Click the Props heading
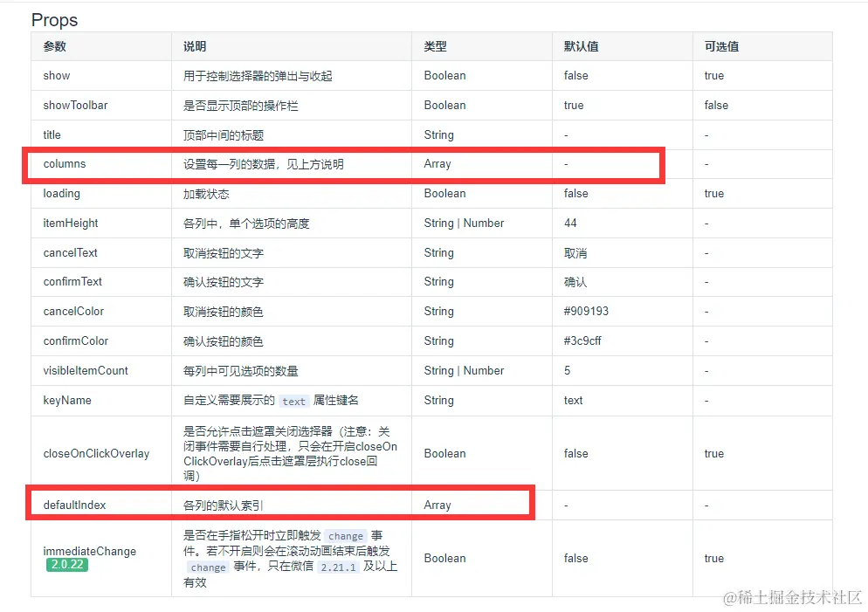 click(54, 20)
